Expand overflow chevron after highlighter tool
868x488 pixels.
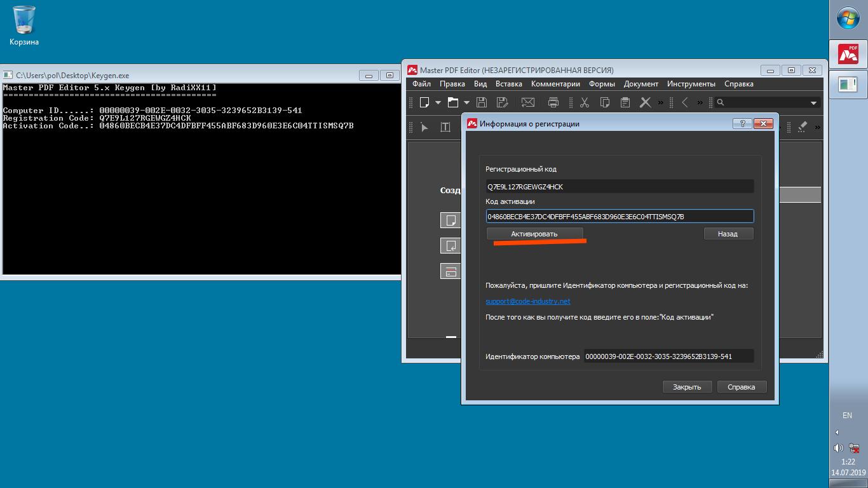click(817, 127)
